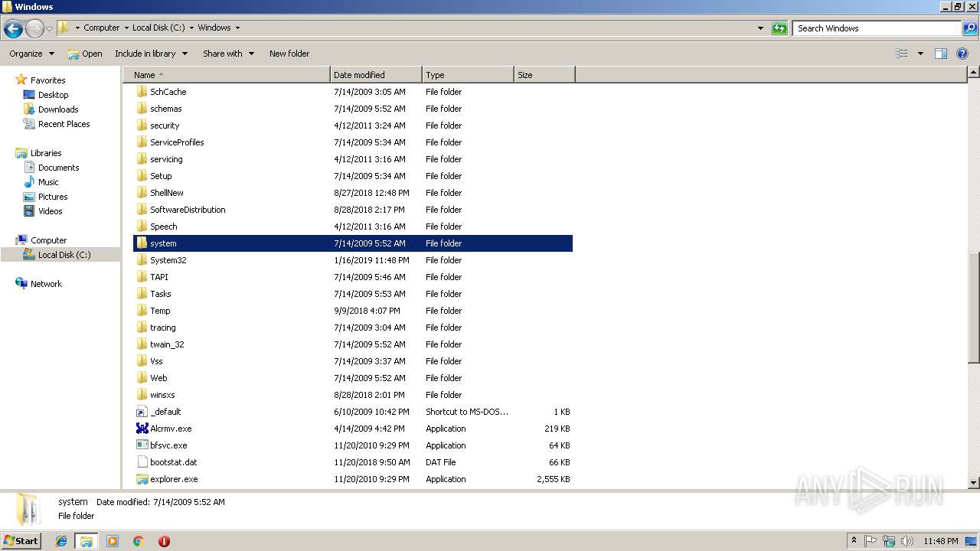Viewport: 980px width, 551px height.
Task: Open Desktop in the navigation pane
Action: 53,95
